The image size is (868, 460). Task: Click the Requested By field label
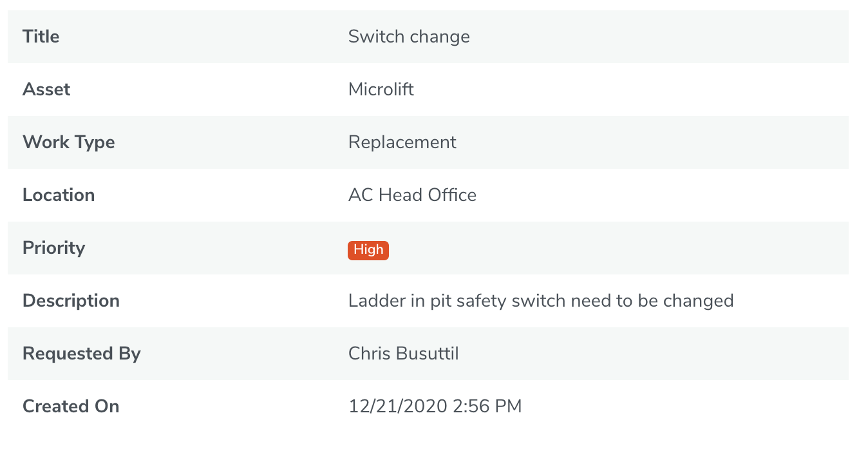point(82,354)
